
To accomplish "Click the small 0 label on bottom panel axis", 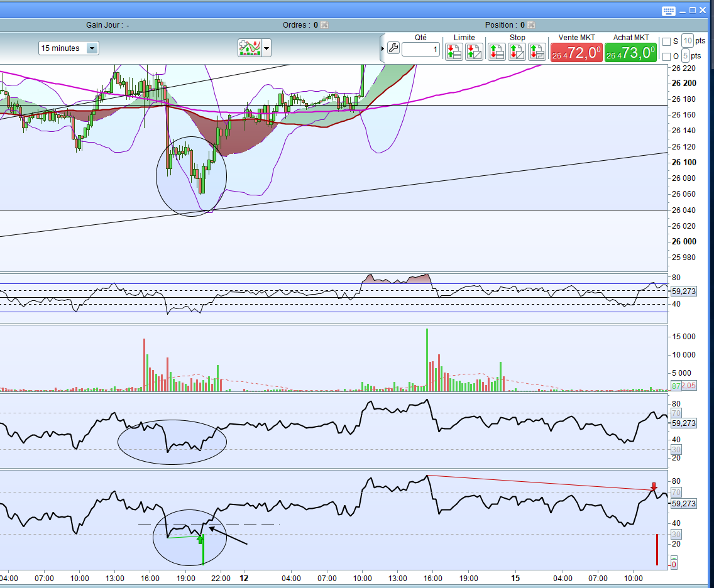I will click(674, 565).
